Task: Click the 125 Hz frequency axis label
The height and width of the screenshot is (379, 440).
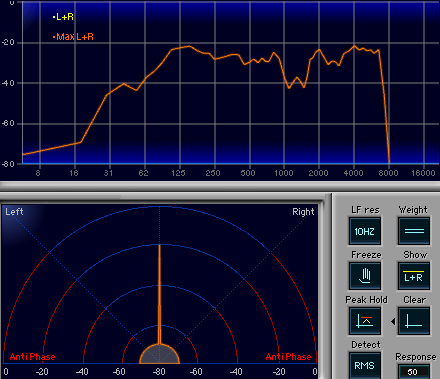Action: 178,173
